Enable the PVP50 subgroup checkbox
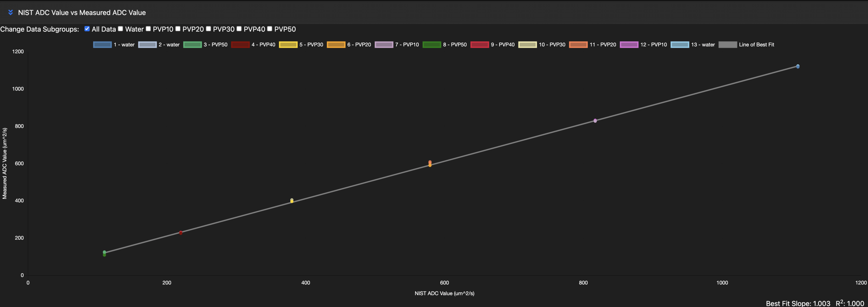 pyautogui.click(x=269, y=29)
